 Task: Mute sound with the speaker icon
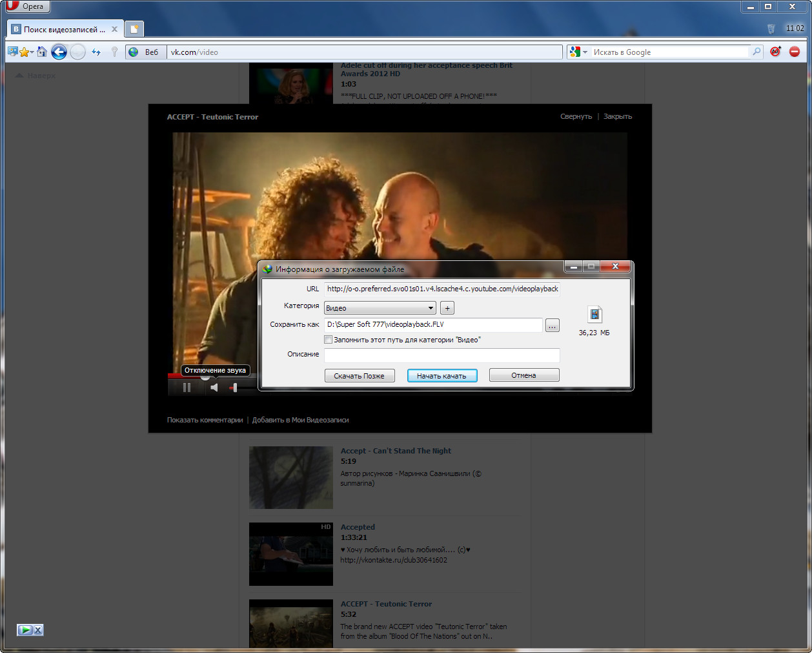pos(214,388)
